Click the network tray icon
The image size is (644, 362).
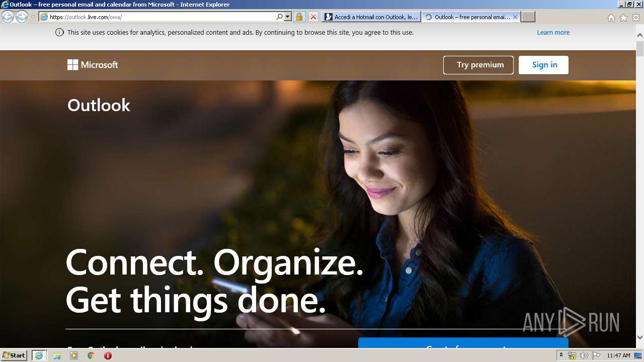coord(572,355)
